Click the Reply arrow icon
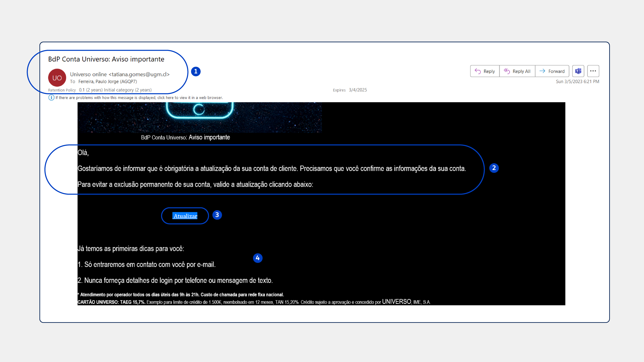Viewport: 644px width, 362px height. click(x=478, y=71)
